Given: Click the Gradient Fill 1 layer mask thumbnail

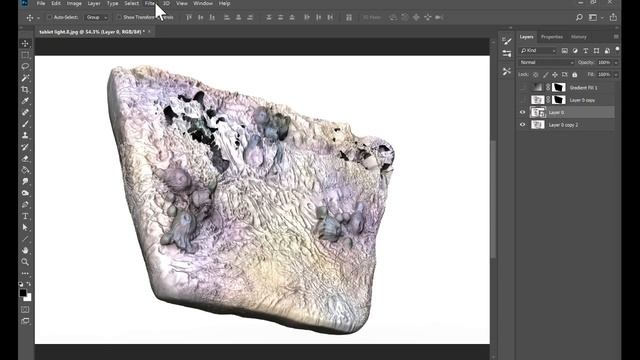Looking at the screenshot, I should tap(559, 87).
